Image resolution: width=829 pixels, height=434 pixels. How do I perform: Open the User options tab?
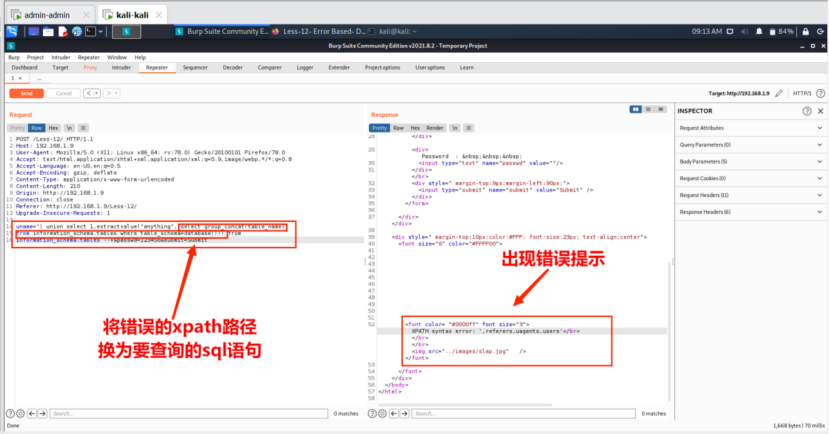click(x=430, y=68)
